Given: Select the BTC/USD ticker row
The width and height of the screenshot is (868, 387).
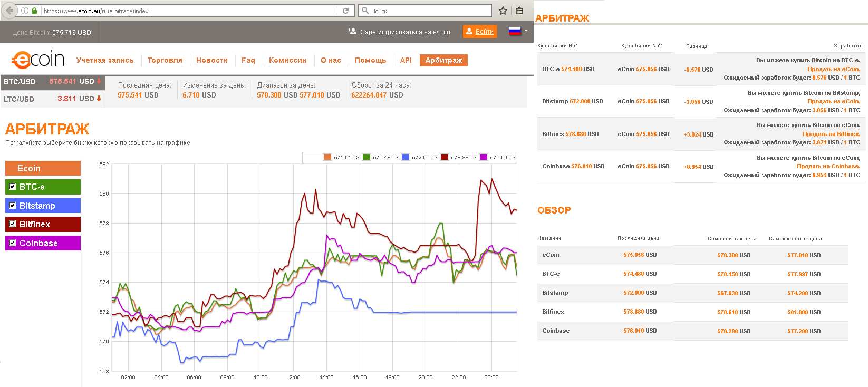Looking at the screenshot, I should coord(53,82).
